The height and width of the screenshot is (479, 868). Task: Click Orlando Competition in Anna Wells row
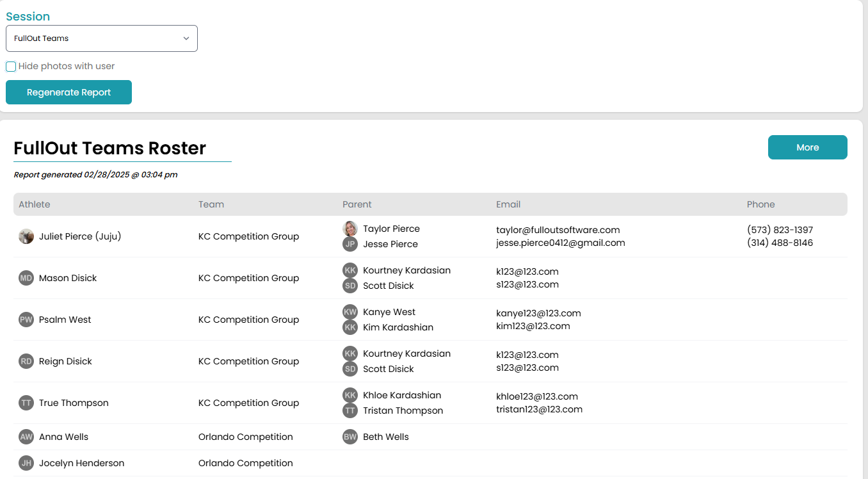coord(246,437)
